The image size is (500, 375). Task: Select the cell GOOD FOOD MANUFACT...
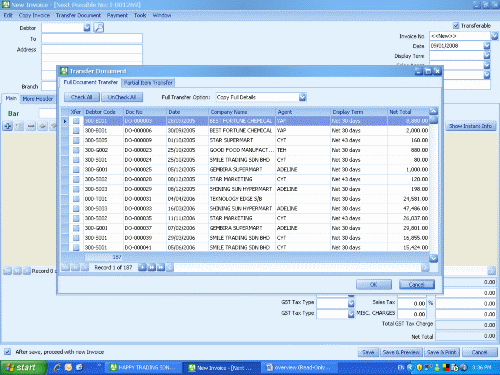click(x=242, y=150)
